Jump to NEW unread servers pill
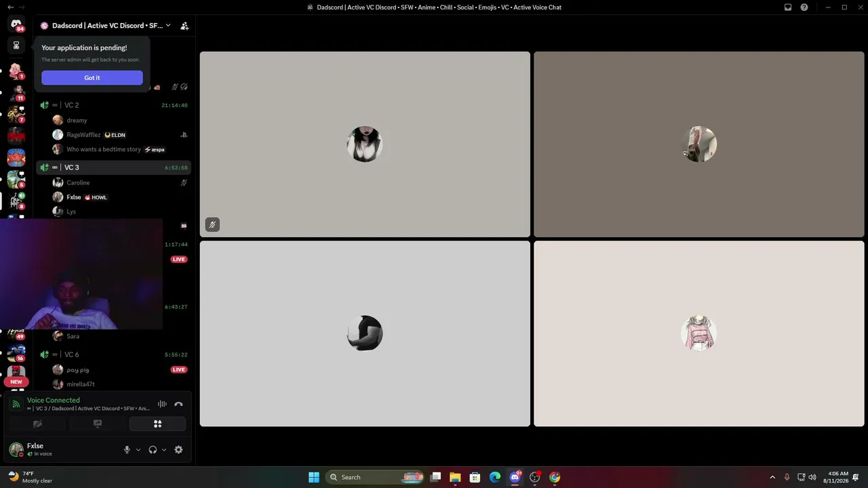Viewport: 868px width, 488px height. point(16,382)
